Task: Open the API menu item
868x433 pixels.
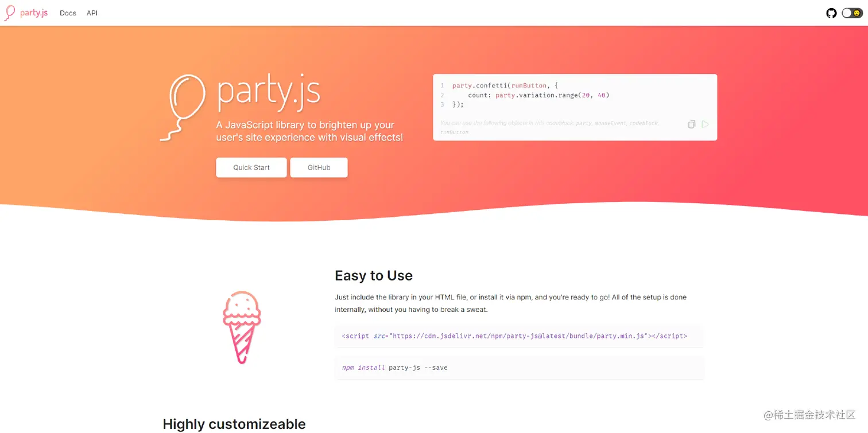Action: (92, 13)
